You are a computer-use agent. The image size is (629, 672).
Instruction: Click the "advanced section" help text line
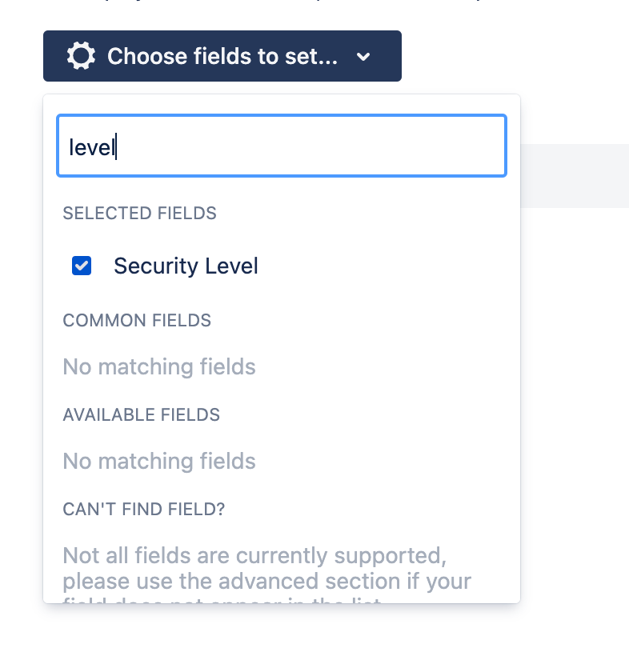click(266, 580)
